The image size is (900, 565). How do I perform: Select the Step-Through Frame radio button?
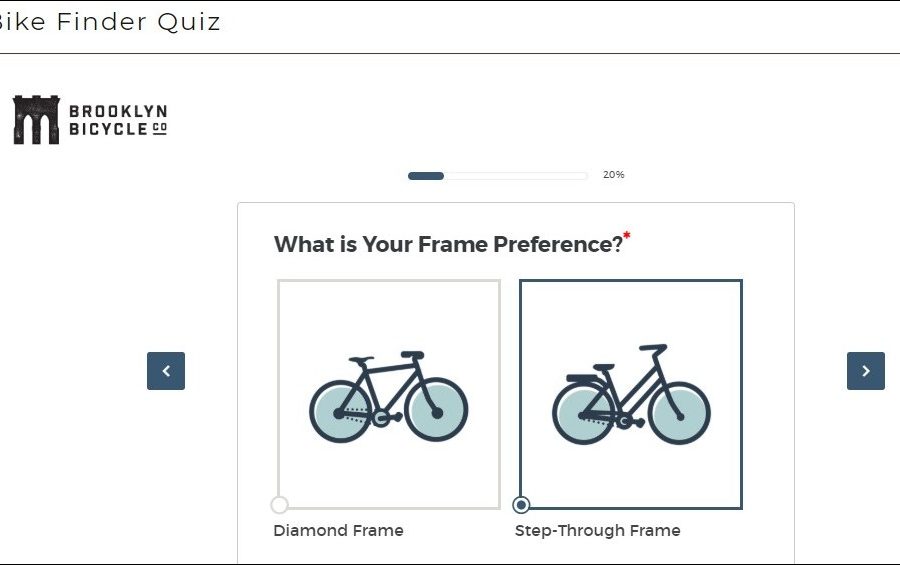521,505
